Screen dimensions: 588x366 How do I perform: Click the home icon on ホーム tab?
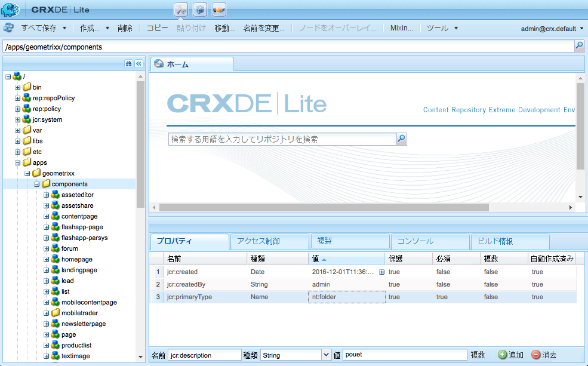click(159, 64)
